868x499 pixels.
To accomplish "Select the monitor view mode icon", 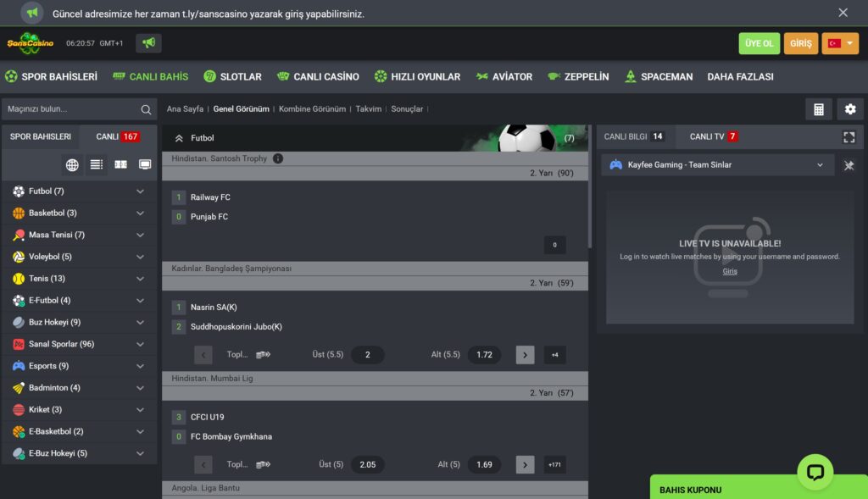I will pos(145,165).
